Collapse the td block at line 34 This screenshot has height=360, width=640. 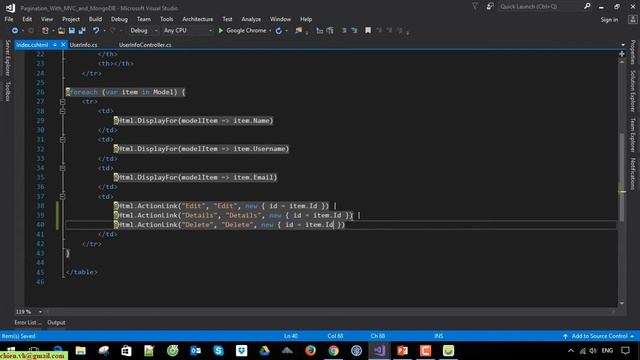(62, 168)
